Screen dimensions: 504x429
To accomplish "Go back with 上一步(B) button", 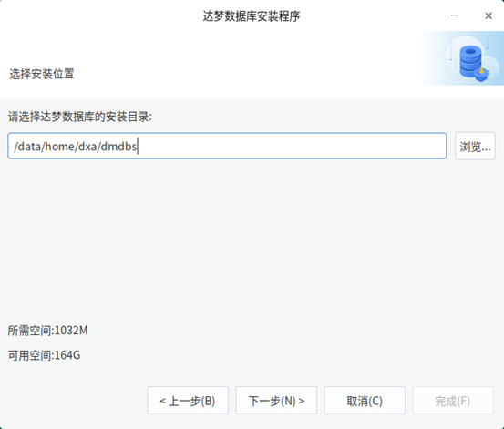I will [188, 401].
